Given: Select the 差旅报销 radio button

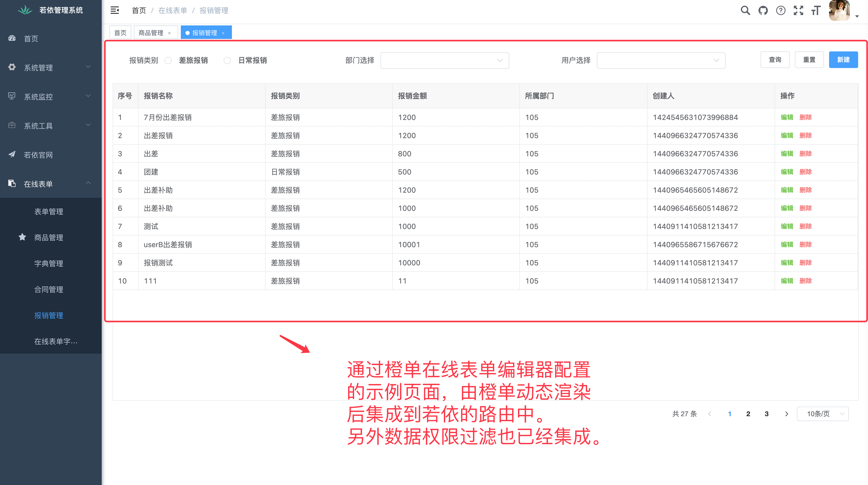Looking at the screenshot, I should coord(168,60).
